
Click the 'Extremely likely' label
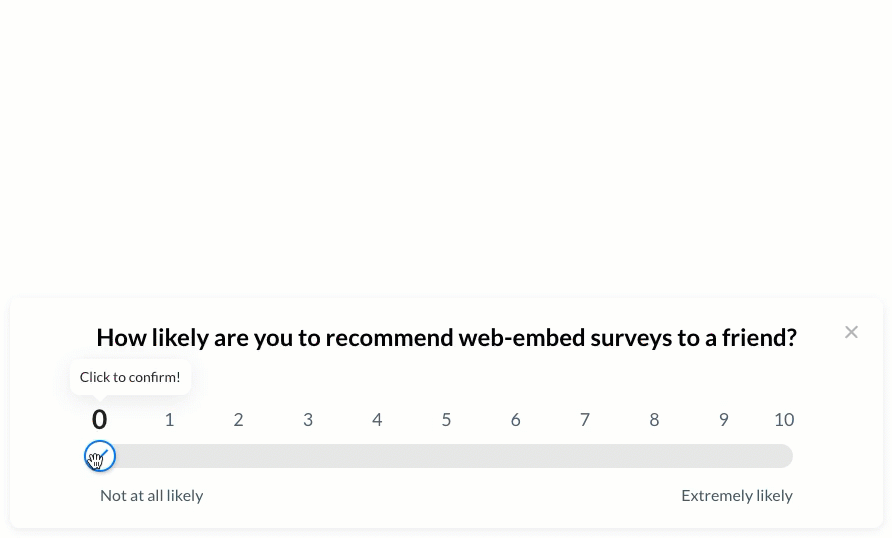737,496
